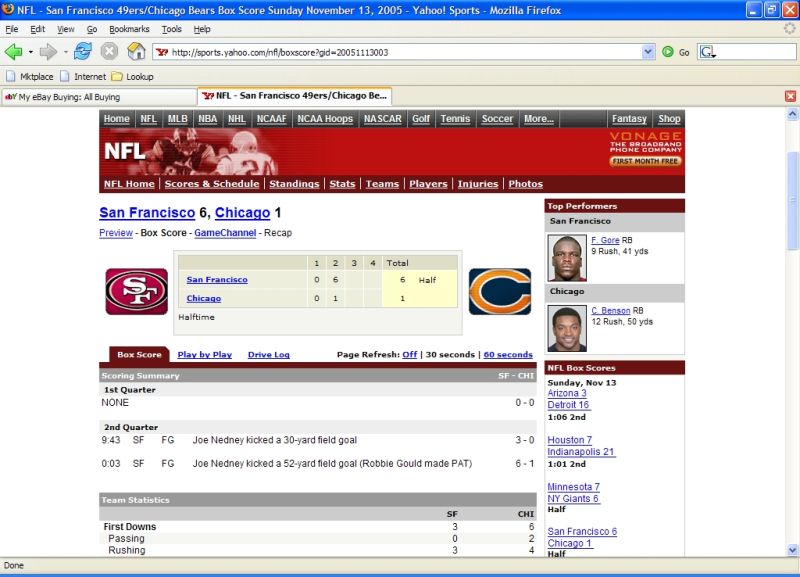Click the Google search input field
800x577 pixels.
(x=756, y=52)
